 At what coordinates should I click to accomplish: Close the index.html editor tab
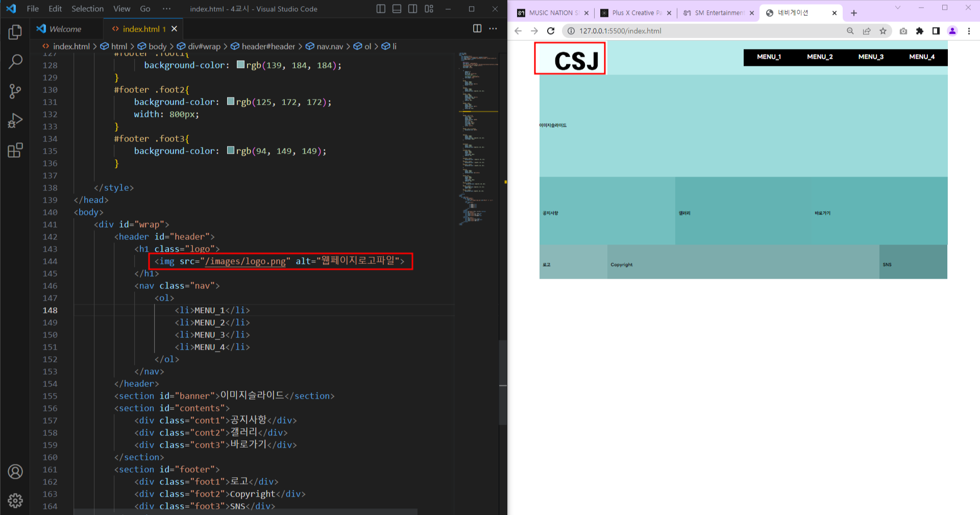coord(175,29)
